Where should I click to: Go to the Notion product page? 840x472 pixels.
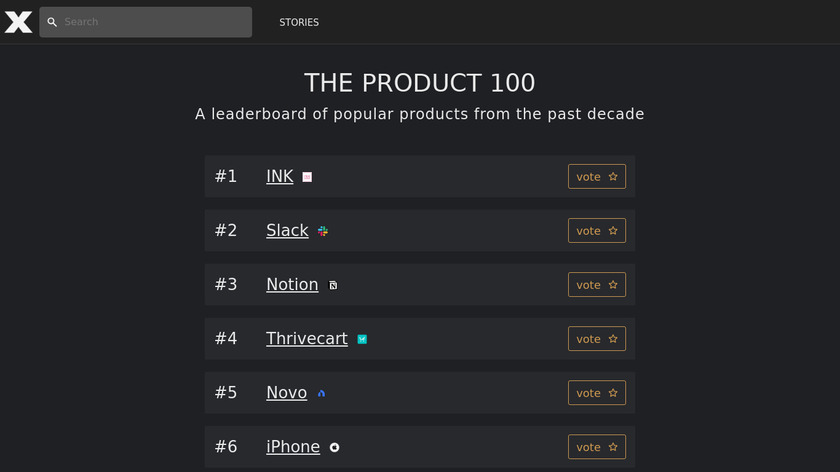tap(292, 285)
